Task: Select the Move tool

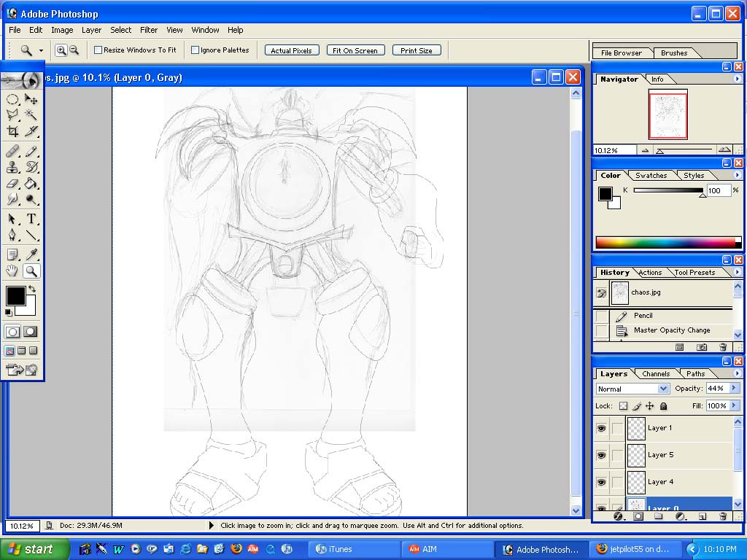Action: 31,99
